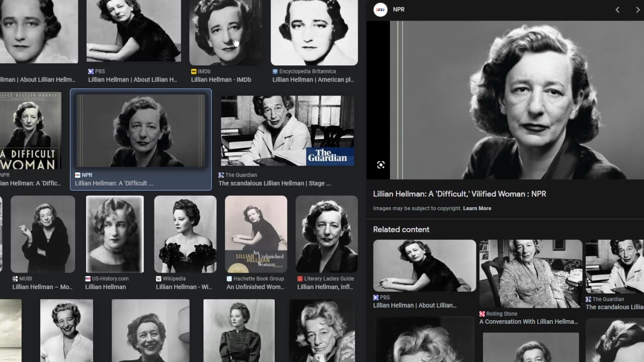Click the selected NPR thumbnail in the grid
644x362 pixels.
click(141, 130)
